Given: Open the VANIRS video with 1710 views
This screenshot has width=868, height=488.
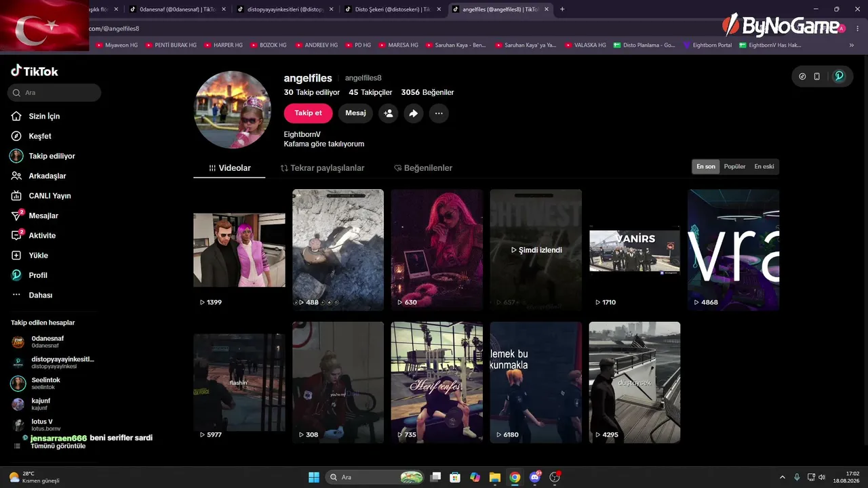Looking at the screenshot, I should coord(635,250).
